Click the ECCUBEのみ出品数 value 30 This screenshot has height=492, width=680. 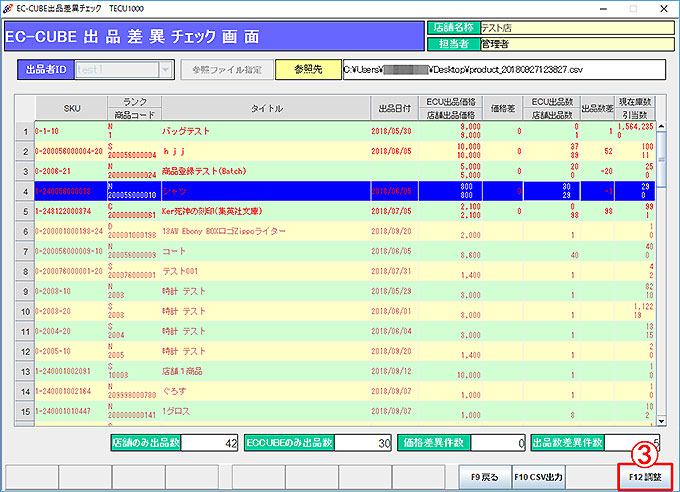(363, 443)
